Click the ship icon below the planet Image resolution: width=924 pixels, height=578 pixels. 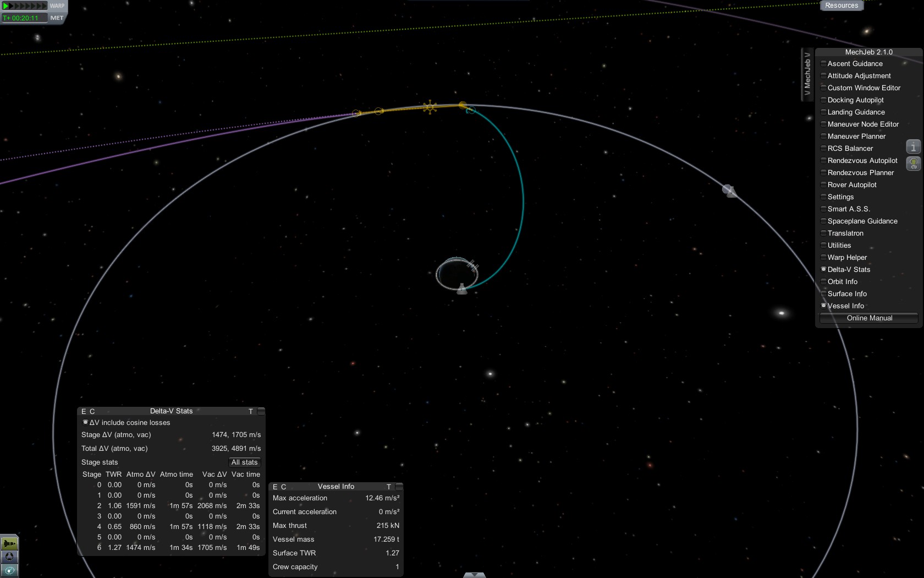pos(462,288)
